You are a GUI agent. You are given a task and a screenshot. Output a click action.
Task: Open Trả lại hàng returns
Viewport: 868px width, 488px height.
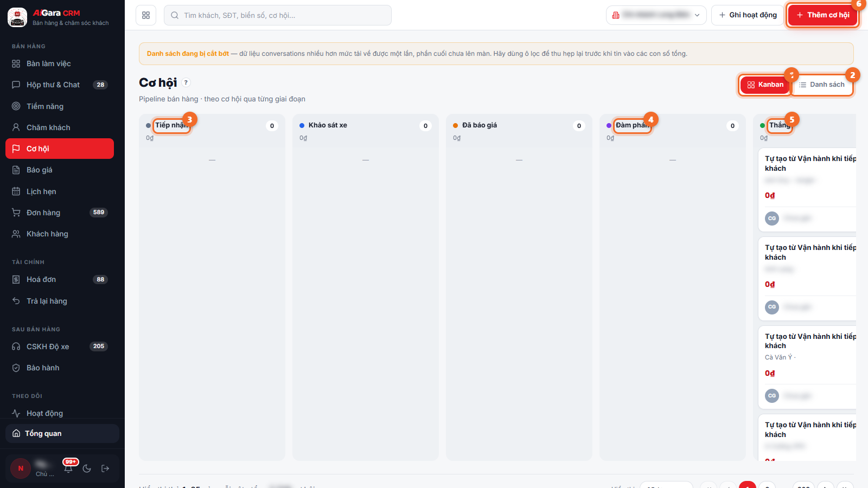60,301
